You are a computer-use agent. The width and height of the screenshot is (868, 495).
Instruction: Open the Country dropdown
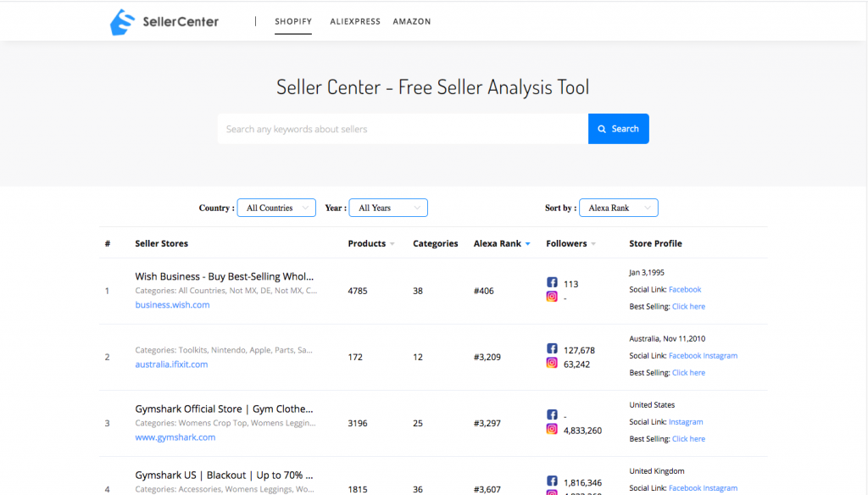coord(276,208)
